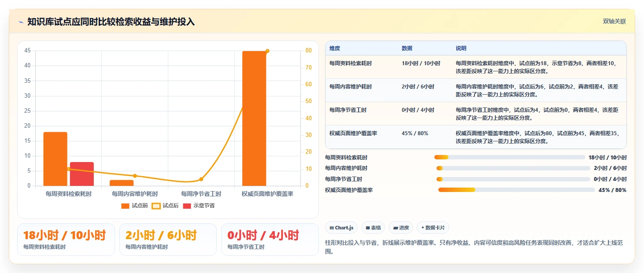Click the 每周净节省工时 x-axis label
The height and width of the screenshot is (273, 644).
[x=201, y=194]
